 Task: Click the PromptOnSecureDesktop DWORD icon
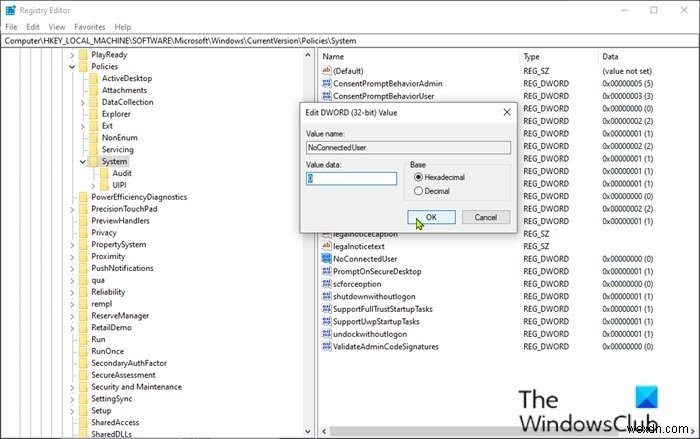(326, 271)
